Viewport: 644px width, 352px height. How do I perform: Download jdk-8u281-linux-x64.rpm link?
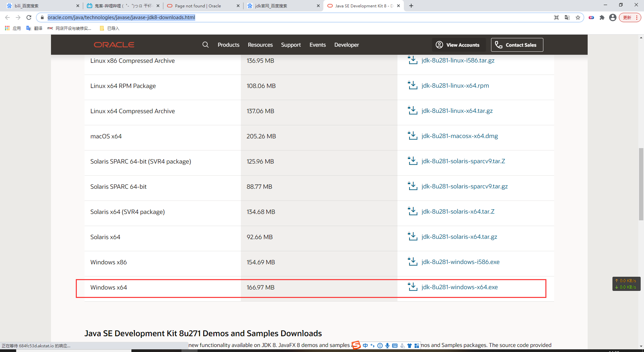tap(455, 85)
